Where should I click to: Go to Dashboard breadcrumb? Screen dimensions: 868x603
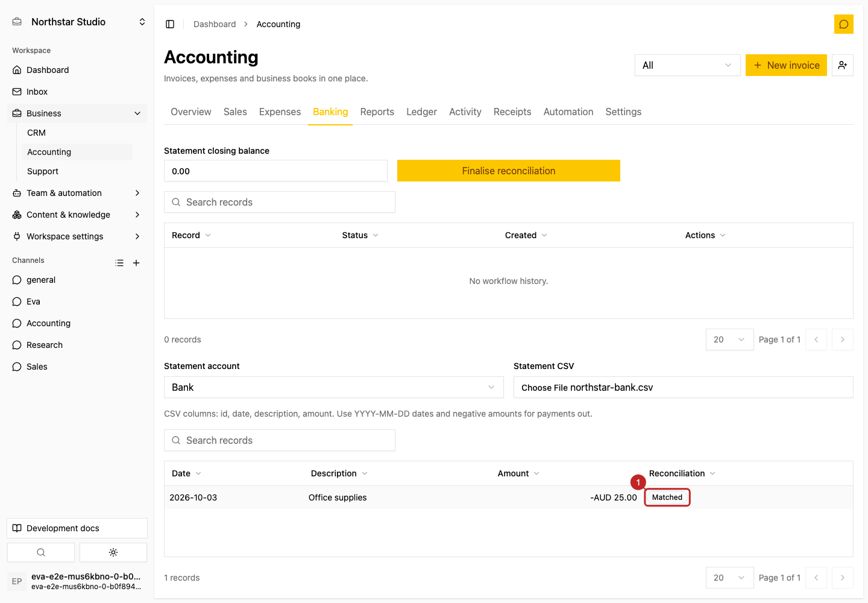click(x=215, y=24)
